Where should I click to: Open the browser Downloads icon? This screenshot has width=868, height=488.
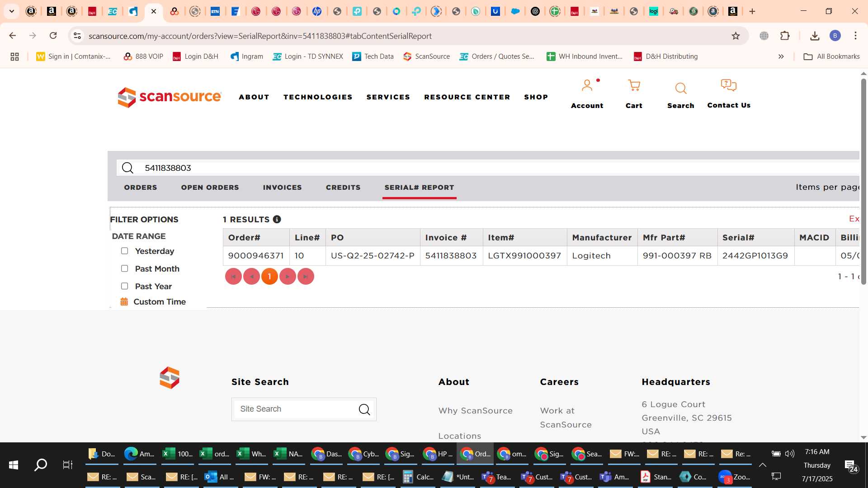pos(815,36)
